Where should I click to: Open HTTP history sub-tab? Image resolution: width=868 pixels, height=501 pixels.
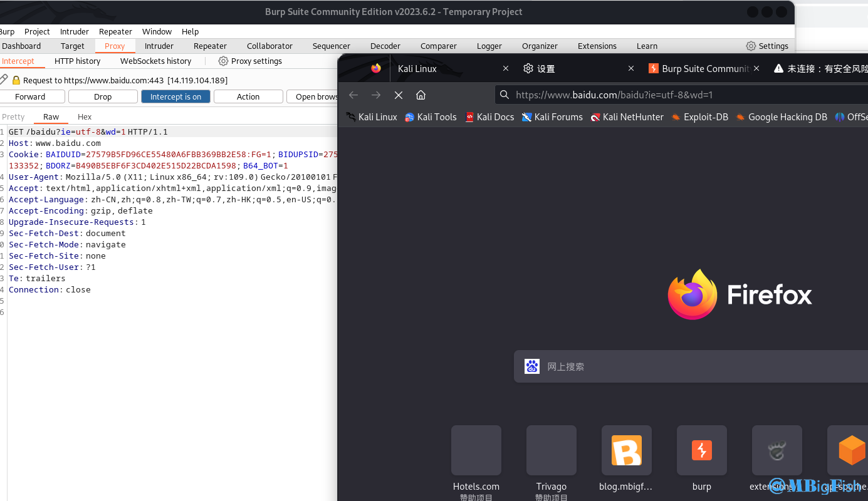(x=77, y=61)
